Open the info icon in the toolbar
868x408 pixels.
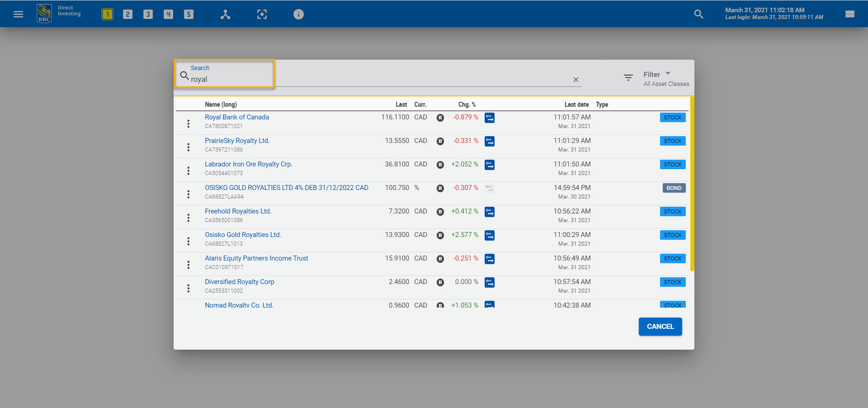click(298, 14)
